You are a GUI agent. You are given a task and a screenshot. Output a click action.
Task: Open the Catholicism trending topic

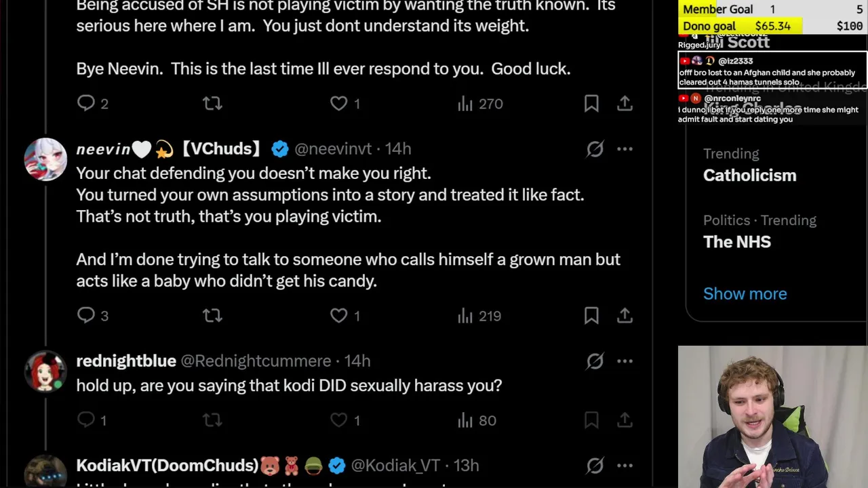tap(749, 175)
